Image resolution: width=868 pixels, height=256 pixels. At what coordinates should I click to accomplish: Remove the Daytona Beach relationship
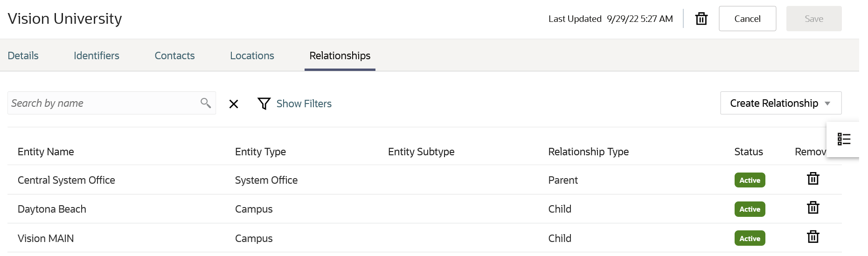coord(813,208)
